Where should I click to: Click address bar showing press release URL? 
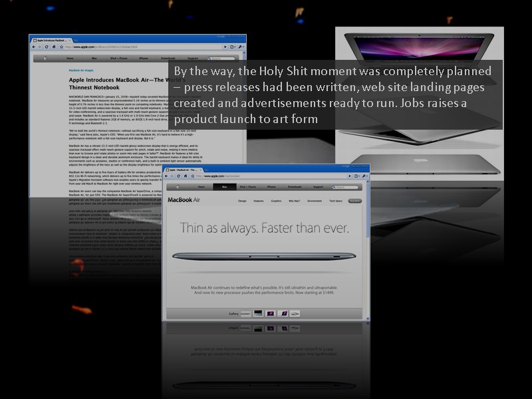coord(142,47)
